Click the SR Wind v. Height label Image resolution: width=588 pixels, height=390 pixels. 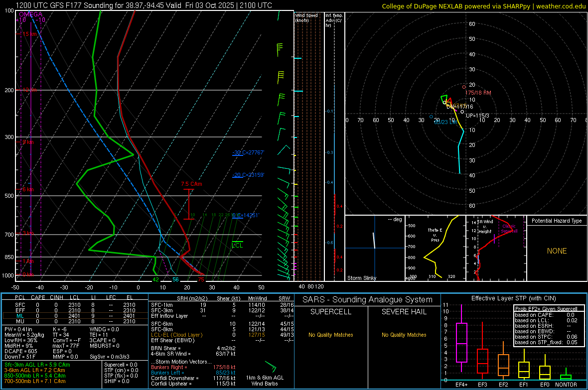[485, 227]
